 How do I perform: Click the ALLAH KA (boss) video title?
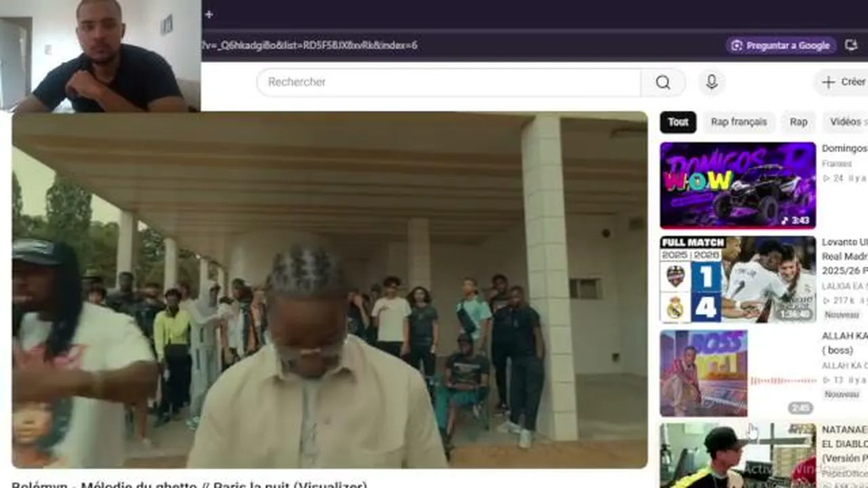click(x=844, y=343)
